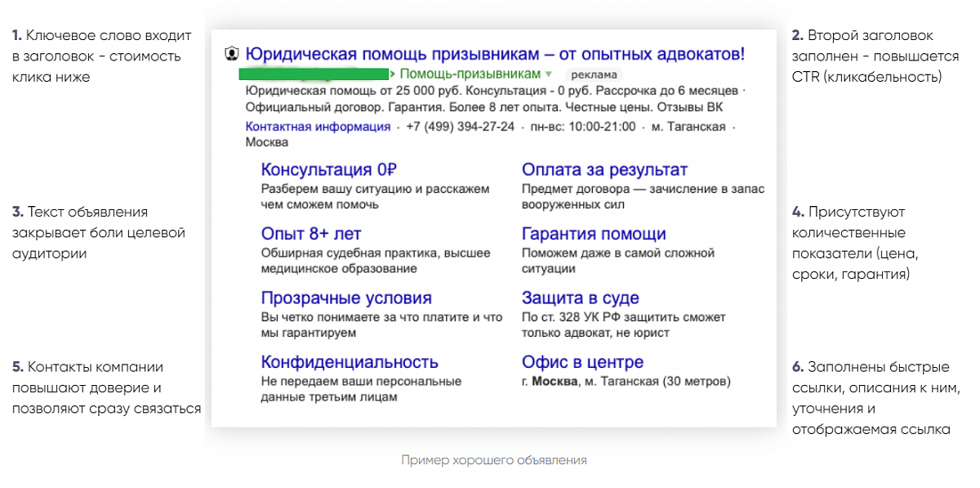Click phone number '+7 (499) 394-27-24'
Image resolution: width=980 pixels, height=488 pixels.
460,127
